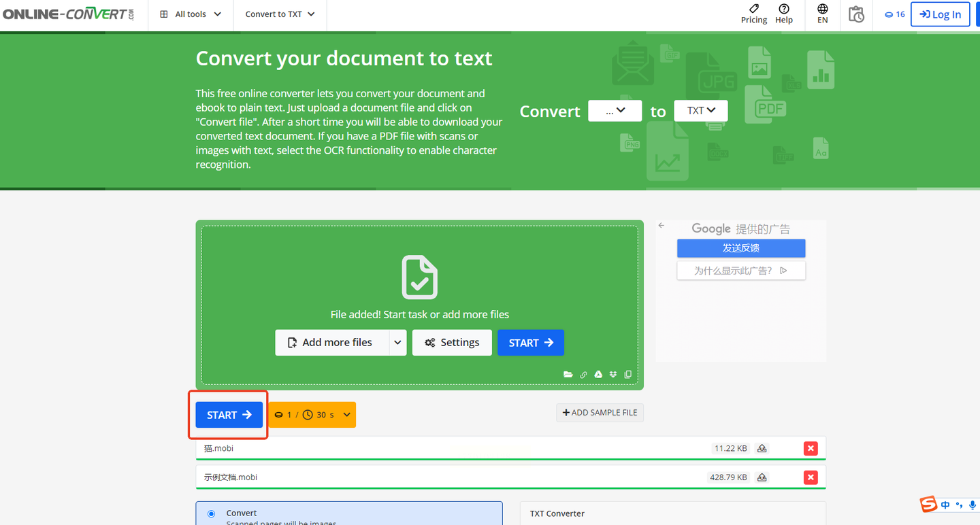The height and width of the screenshot is (525, 980).
Task: Click the EN language selector
Action: tap(823, 14)
